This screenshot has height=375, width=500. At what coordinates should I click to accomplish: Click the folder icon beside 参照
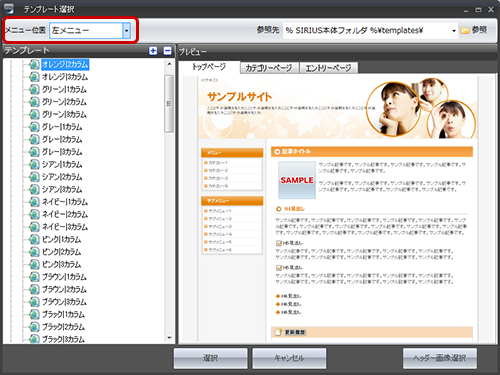pyautogui.click(x=465, y=30)
